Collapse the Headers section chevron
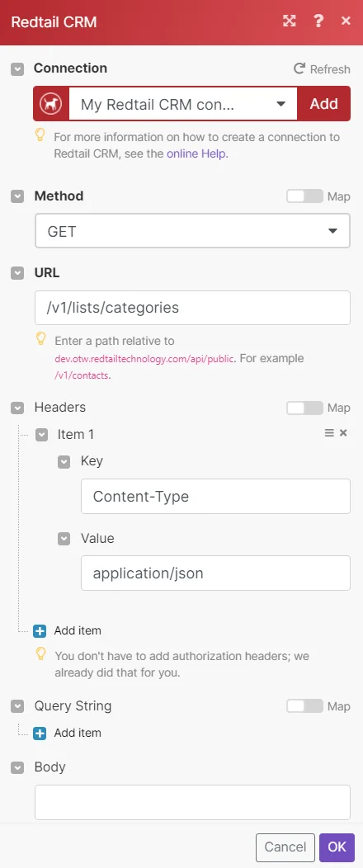 tap(17, 408)
